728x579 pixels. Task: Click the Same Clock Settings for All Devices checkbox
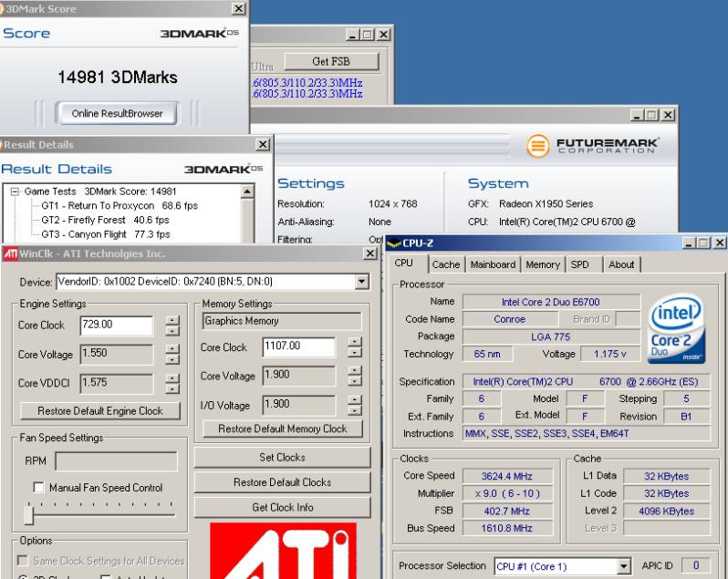click(22, 561)
